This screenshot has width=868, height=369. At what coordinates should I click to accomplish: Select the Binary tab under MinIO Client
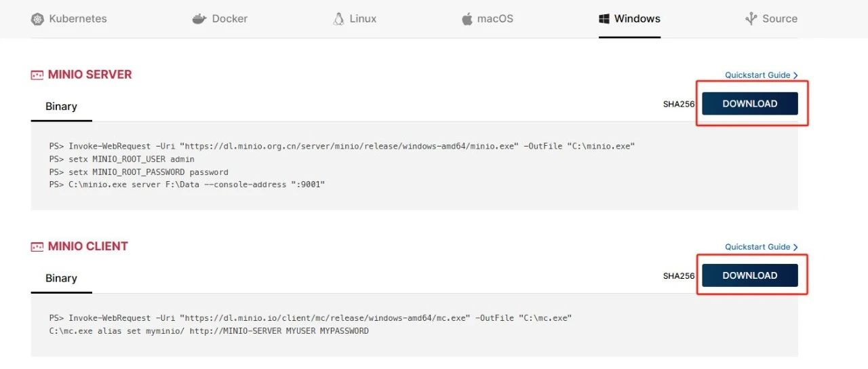pos(61,278)
